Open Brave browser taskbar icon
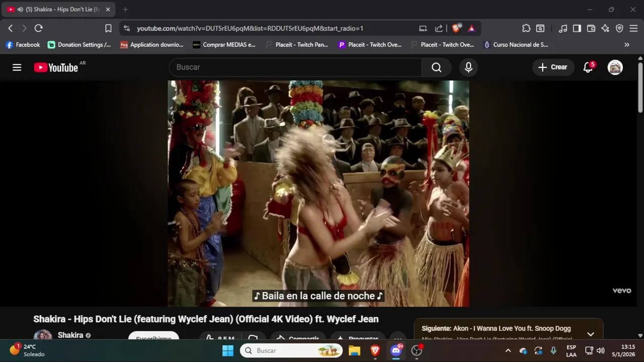Image resolution: width=644 pixels, height=362 pixels. pyautogui.click(x=375, y=351)
